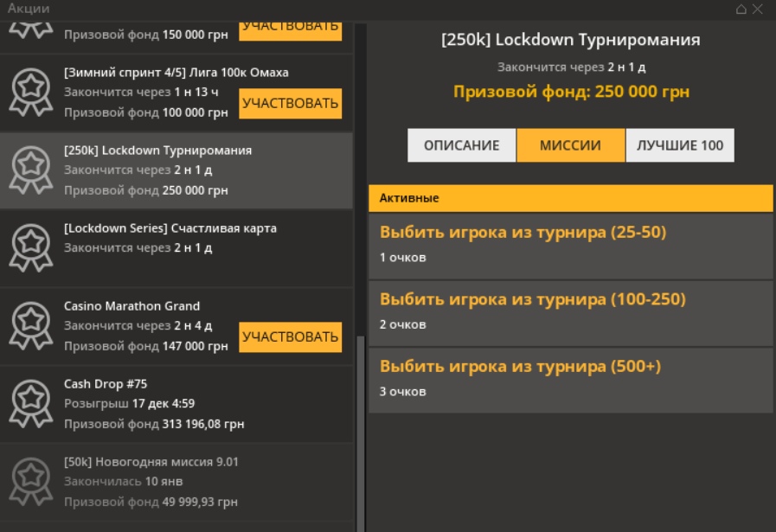Click УЧАСТВОВАТЬ button for 150 000 грн promo
Screen dimensions: 776x532
(x=291, y=30)
